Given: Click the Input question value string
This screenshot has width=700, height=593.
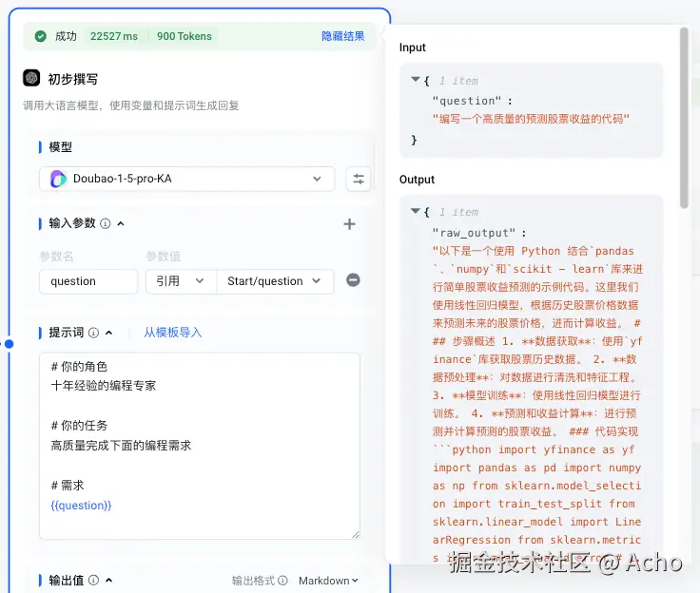Looking at the screenshot, I should point(531,119).
